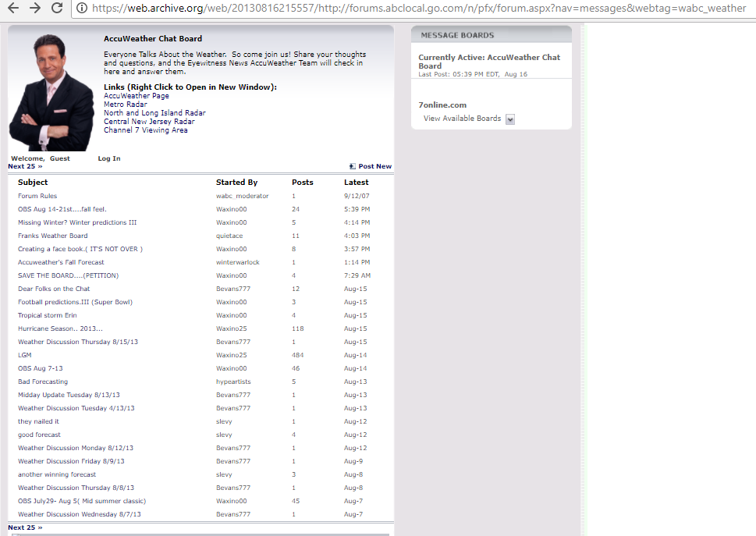Open Midday Update Tuesday 8/13/13 thread
Image resolution: width=756 pixels, height=536 pixels.
[x=69, y=395]
